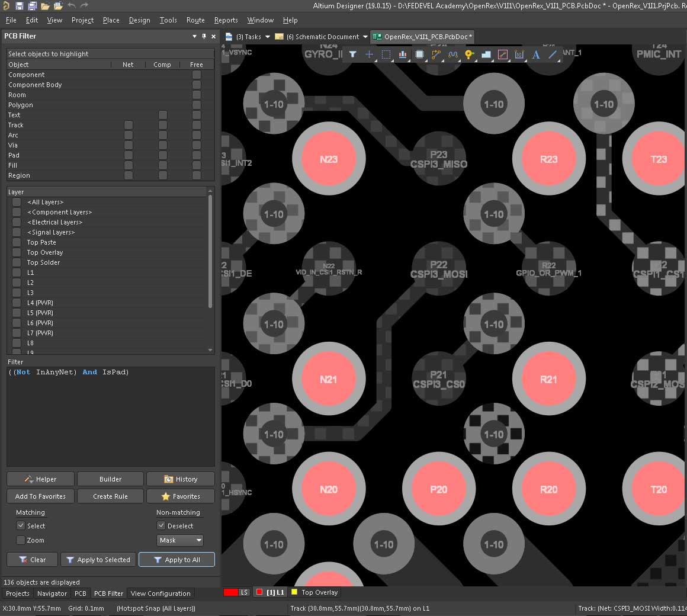This screenshot has height=616, width=687.
Task: Check the Top Overlay layer checkbox
Action: point(17,252)
